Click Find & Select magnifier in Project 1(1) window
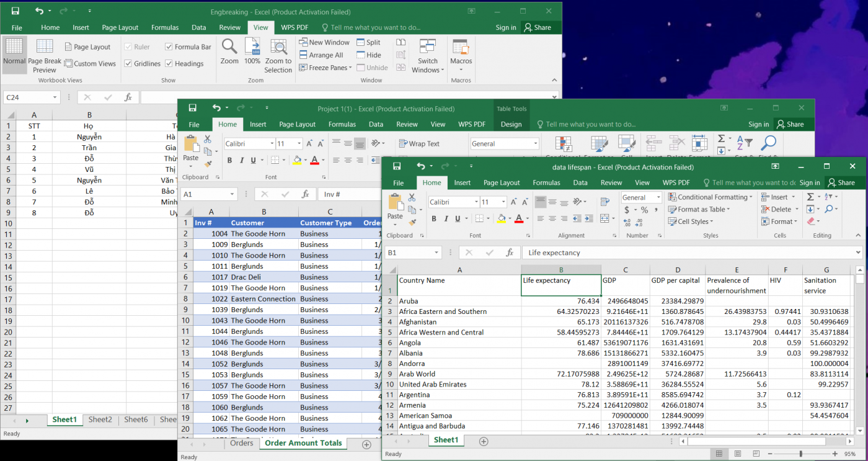The height and width of the screenshot is (461, 868). click(x=768, y=144)
